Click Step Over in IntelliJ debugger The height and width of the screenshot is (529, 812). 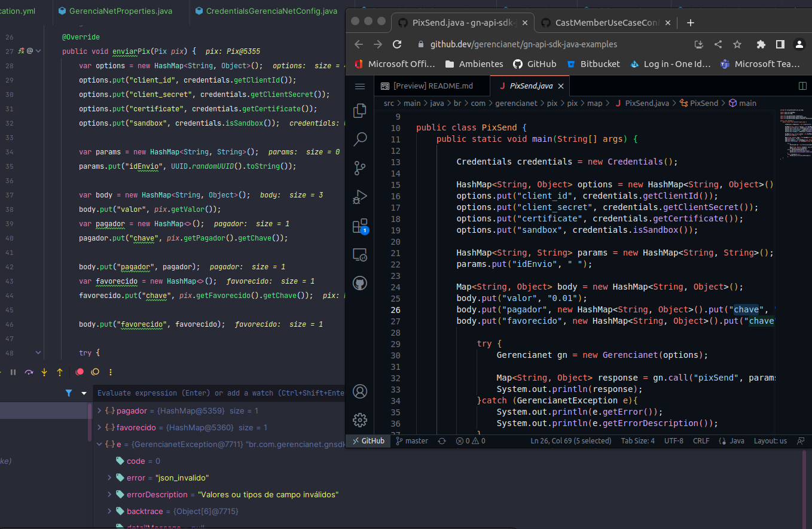tap(29, 372)
